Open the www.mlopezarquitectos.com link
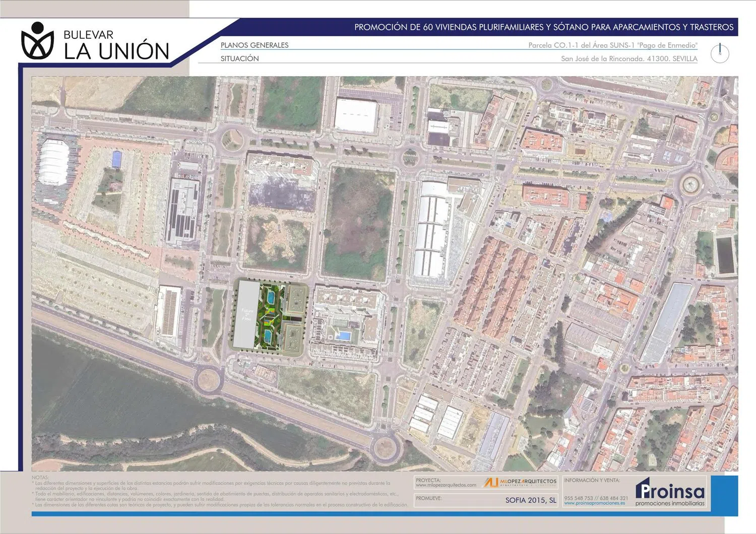The width and height of the screenshot is (756, 534). pos(446,485)
